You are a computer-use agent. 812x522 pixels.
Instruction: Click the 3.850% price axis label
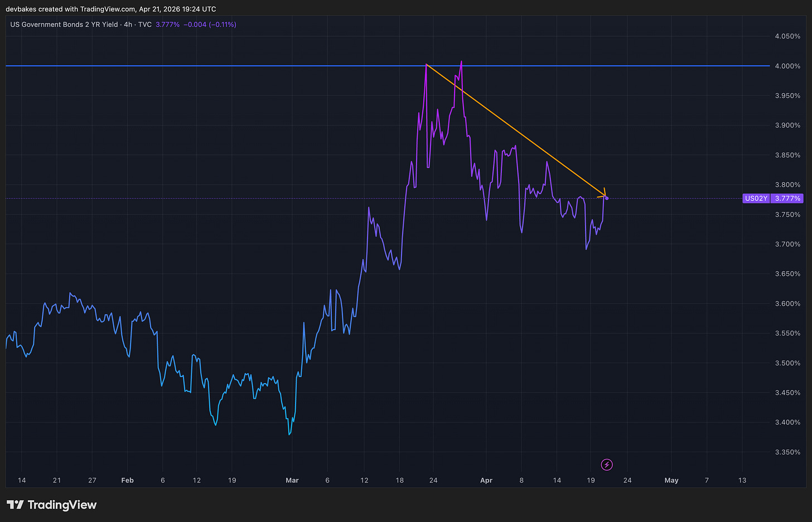[787, 155]
